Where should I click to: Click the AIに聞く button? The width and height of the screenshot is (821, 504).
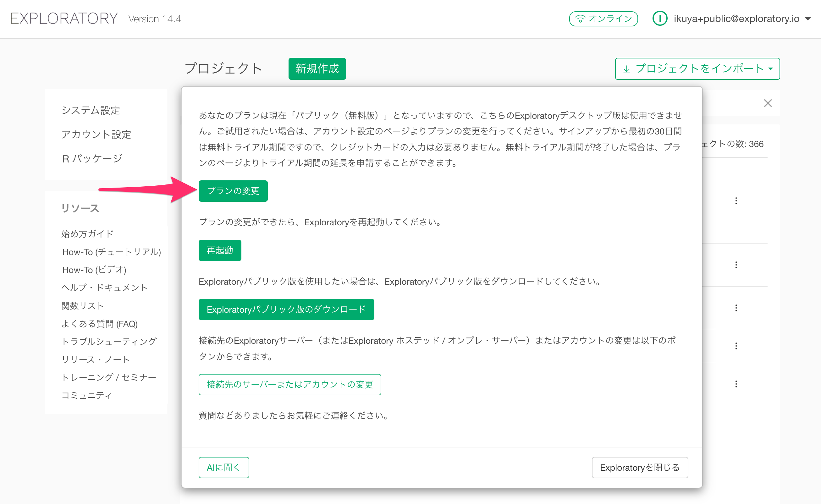tap(223, 467)
